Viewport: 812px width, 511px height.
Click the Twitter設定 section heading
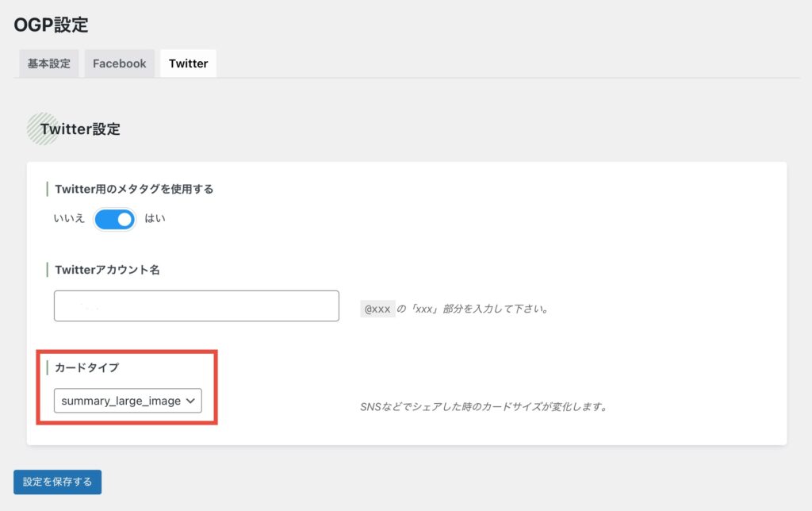tap(80, 129)
